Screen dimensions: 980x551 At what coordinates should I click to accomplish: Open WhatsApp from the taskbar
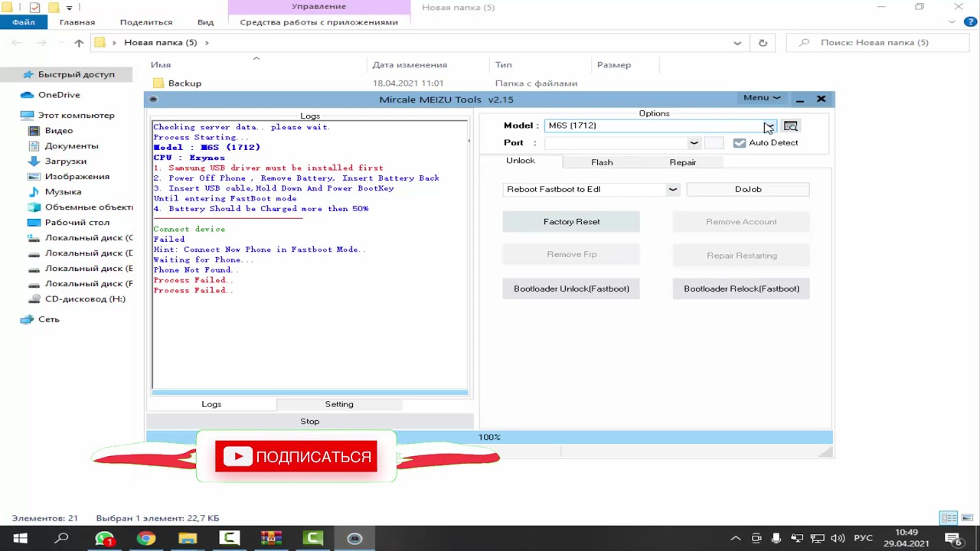point(104,539)
